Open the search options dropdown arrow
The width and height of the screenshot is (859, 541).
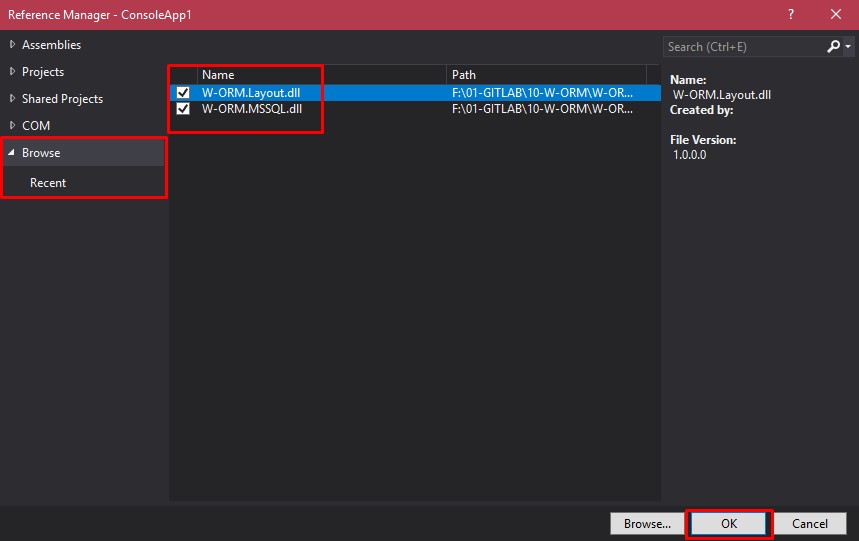tap(849, 47)
